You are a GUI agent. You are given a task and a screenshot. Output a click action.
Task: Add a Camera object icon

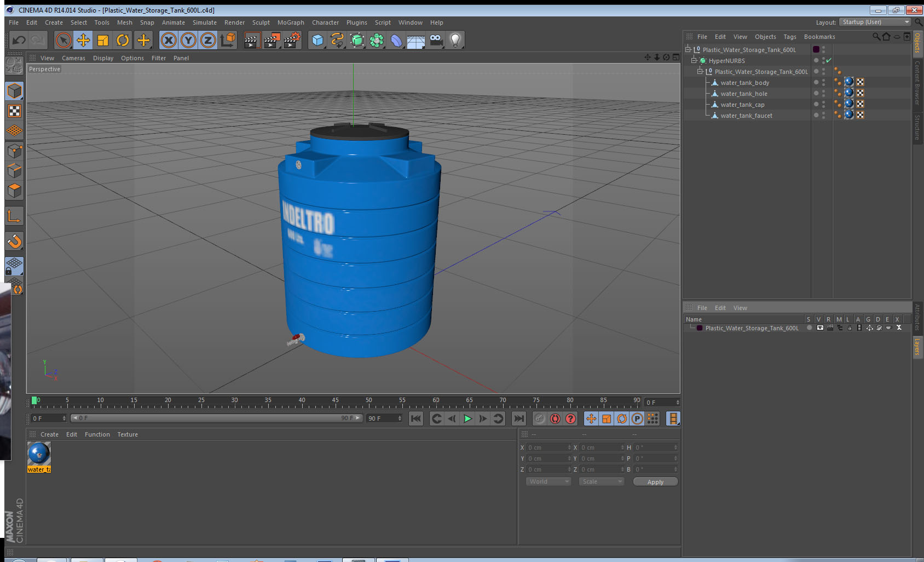click(436, 40)
